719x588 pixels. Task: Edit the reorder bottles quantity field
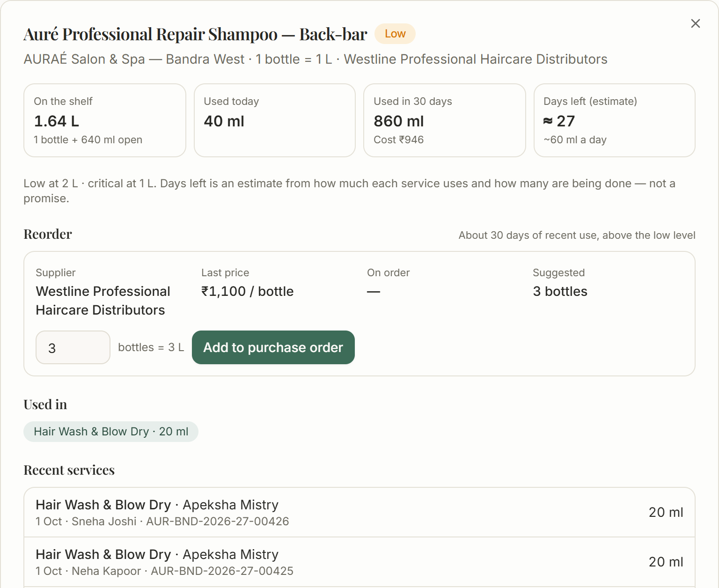coord(73,347)
